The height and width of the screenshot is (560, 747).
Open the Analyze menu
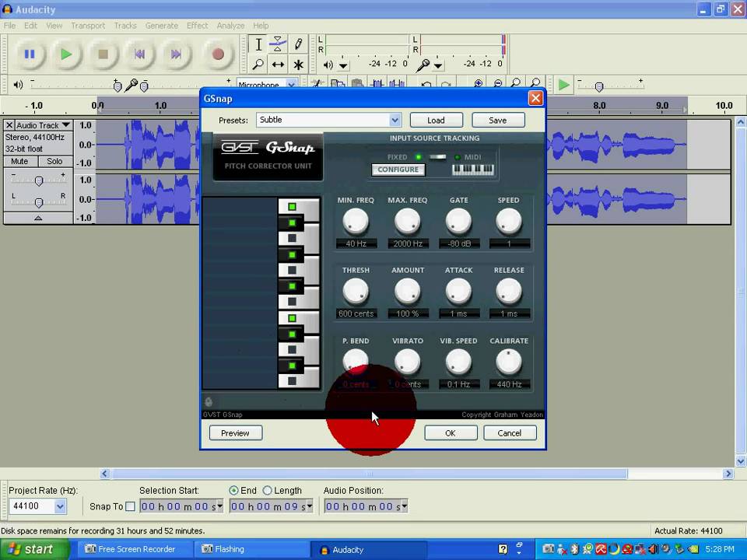[x=230, y=26]
